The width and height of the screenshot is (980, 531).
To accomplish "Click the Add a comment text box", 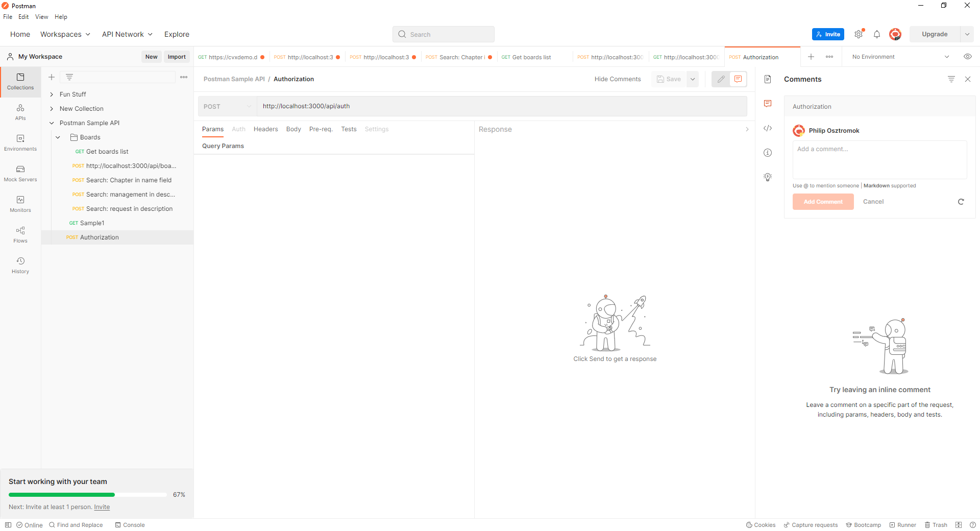I will (x=879, y=160).
